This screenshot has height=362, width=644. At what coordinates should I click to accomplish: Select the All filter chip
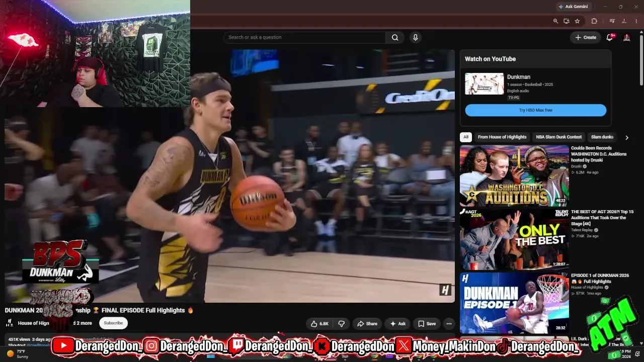466,137
